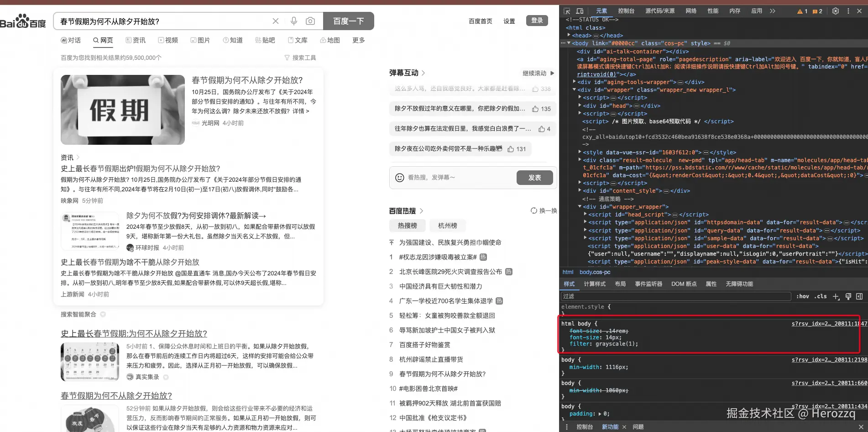This screenshot has height=432, width=868.
Task: Add a new style rule with the plus icon
Action: (836, 296)
